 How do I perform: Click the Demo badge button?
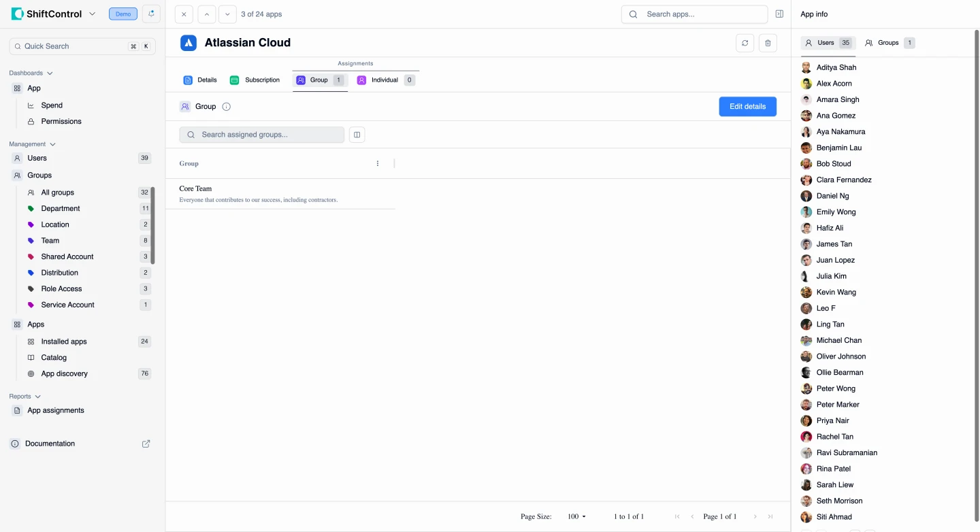tap(123, 14)
